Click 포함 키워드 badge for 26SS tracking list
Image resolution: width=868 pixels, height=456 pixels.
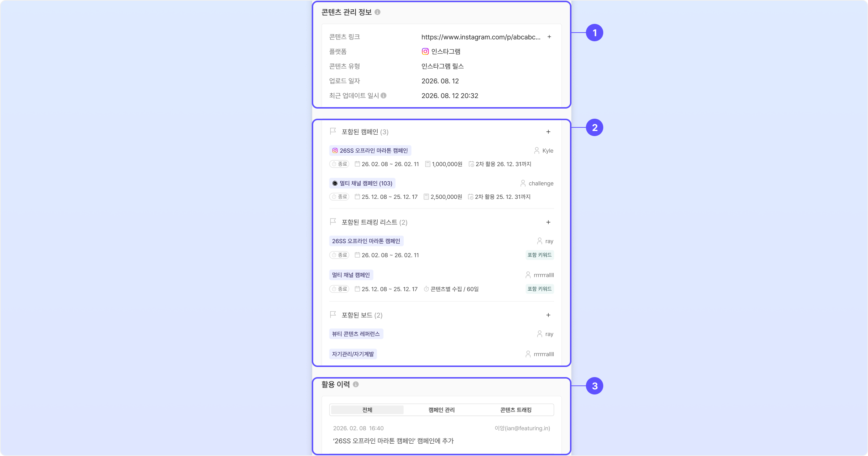pos(540,255)
